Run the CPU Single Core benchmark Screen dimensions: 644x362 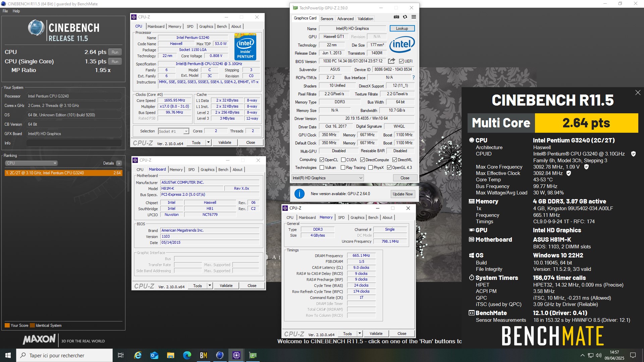click(x=115, y=62)
